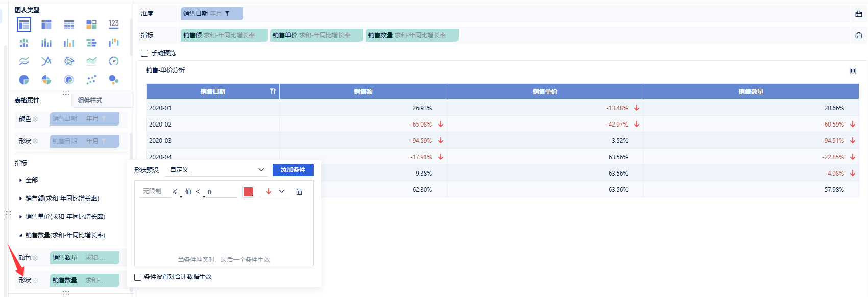Select the bubble chart type
This screenshot has width=868, height=297.
click(x=114, y=80)
